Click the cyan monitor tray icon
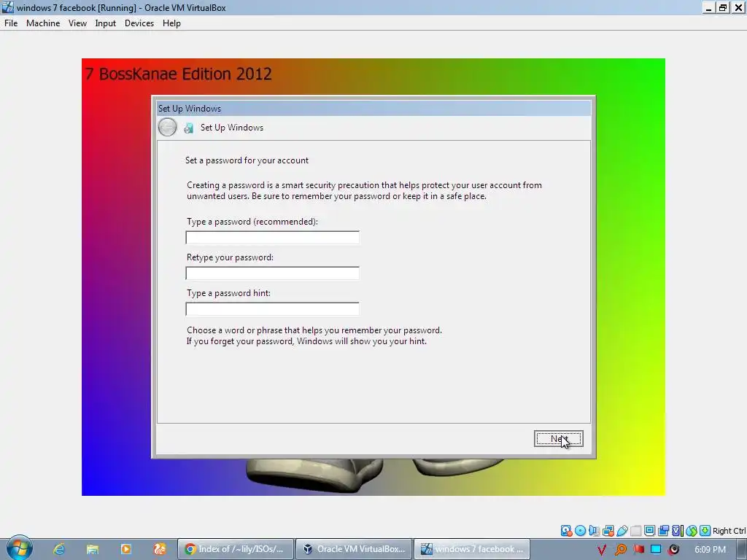Screen dimensions: 747x560 [x=656, y=549]
